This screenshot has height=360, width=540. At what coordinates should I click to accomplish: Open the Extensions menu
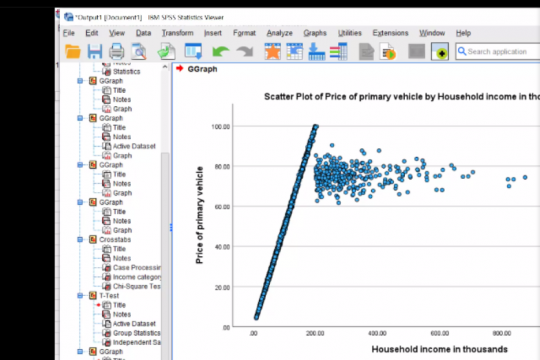(x=390, y=33)
